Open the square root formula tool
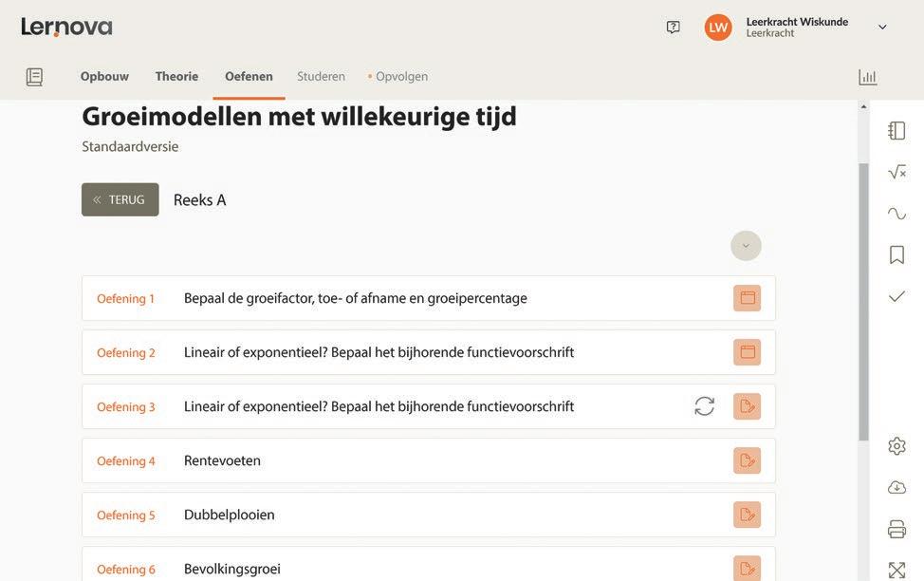This screenshot has height=581, width=924. (x=896, y=172)
